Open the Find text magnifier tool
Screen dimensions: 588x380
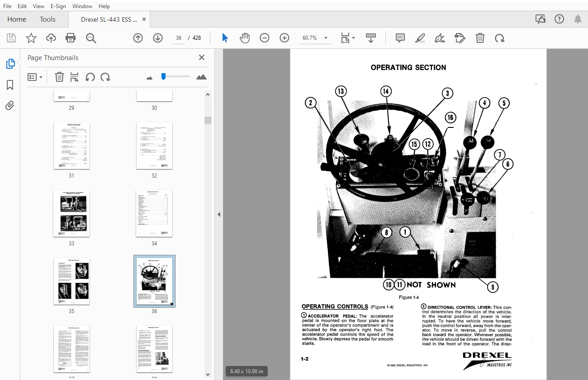pos(91,38)
